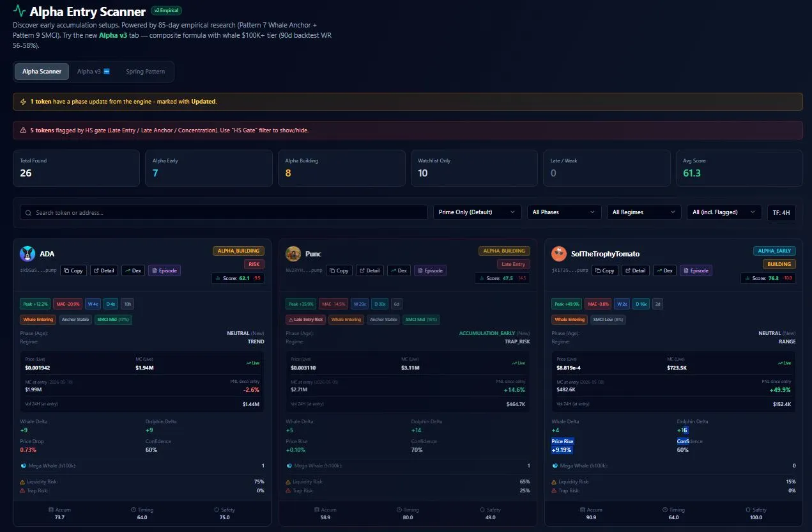Click the Alpha Early 7 stat card

[x=209, y=168]
